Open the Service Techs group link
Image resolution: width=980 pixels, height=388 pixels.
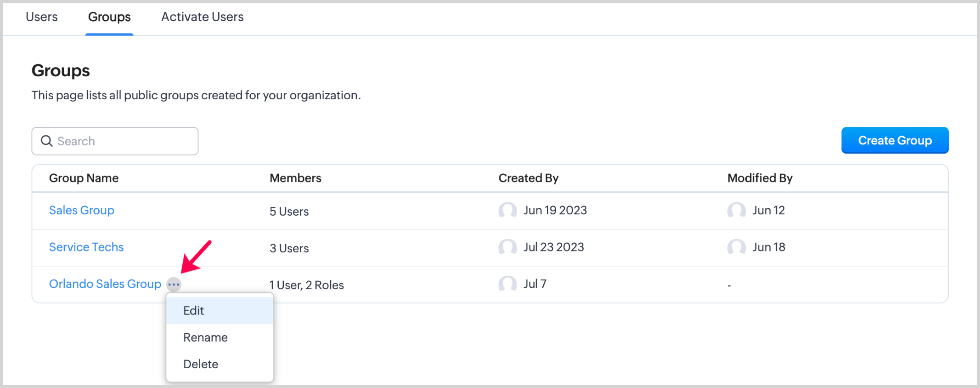(x=86, y=247)
